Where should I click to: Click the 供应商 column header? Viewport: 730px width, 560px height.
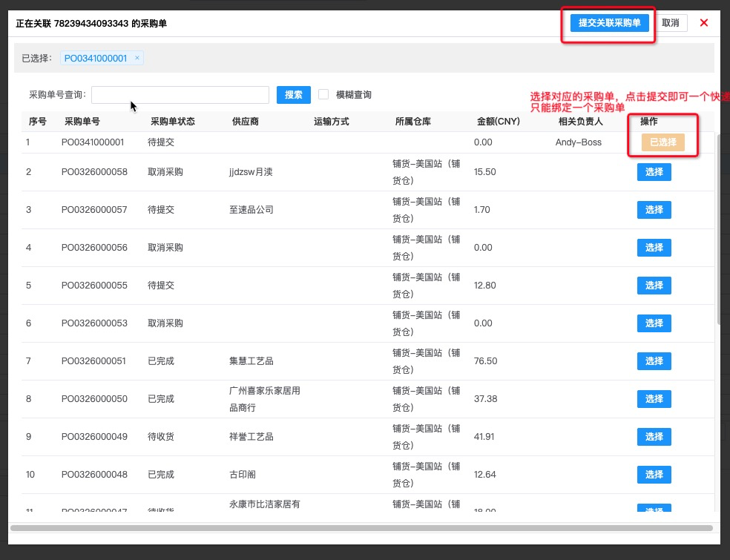click(x=246, y=122)
